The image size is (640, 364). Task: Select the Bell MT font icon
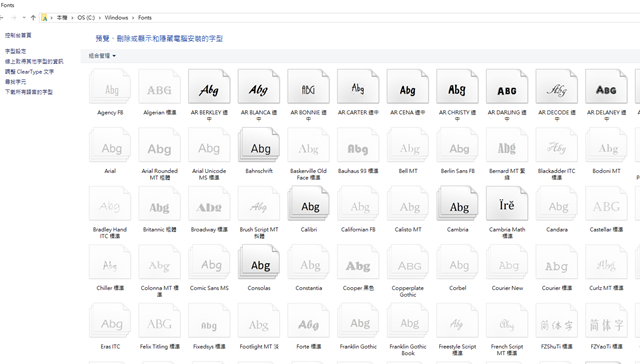[408, 145]
